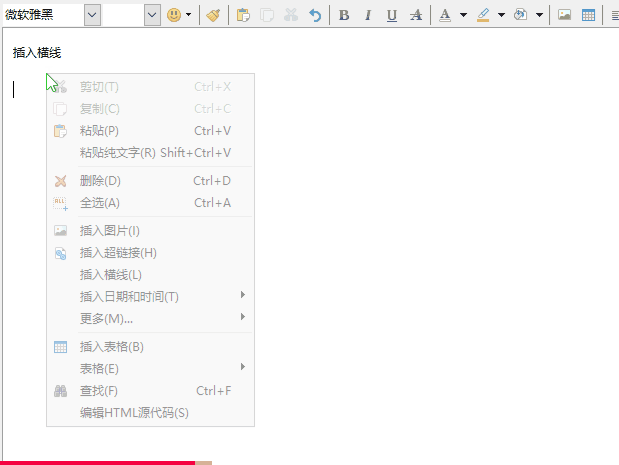This screenshot has height=465, width=619.
Task: Expand the emoji dropdown arrow
Action: tap(189, 15)
